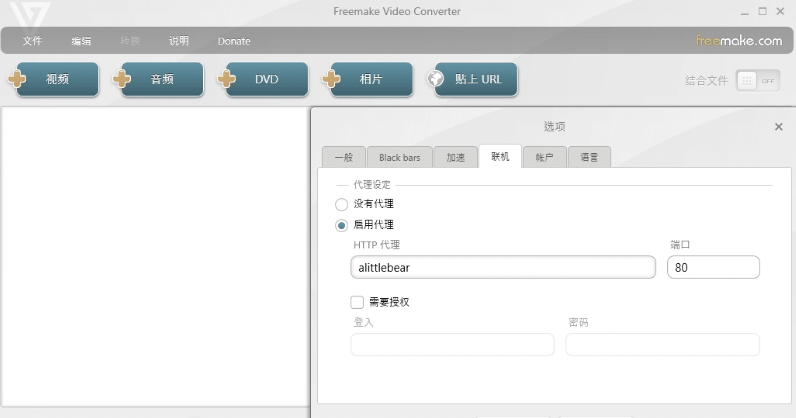
Task: Minimize the Freemake Video Converter window
Action: (x=745, y=12)
